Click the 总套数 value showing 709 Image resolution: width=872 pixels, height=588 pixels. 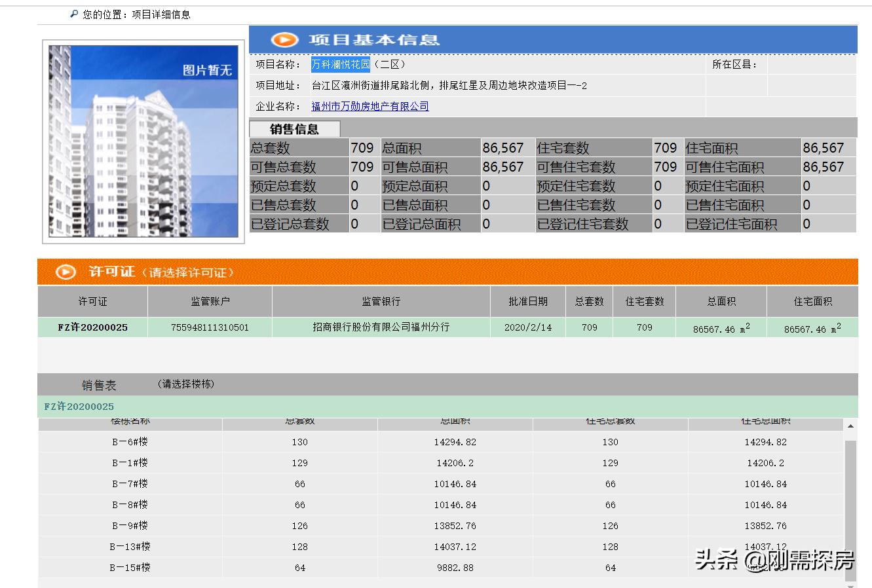[x=361, y=147]
